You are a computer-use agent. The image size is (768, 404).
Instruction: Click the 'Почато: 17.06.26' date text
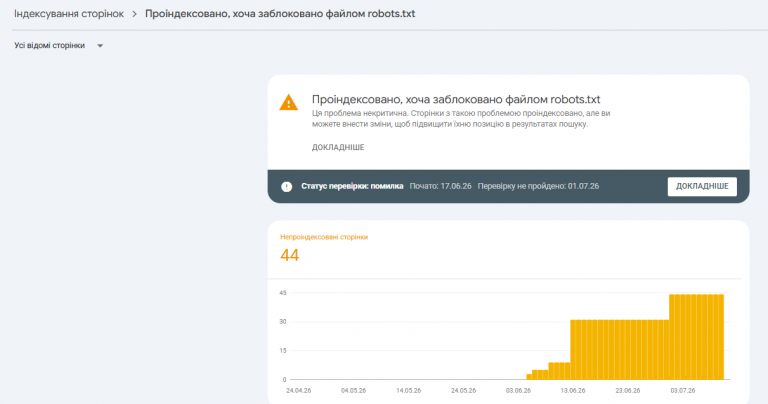[x=440, y=186]
